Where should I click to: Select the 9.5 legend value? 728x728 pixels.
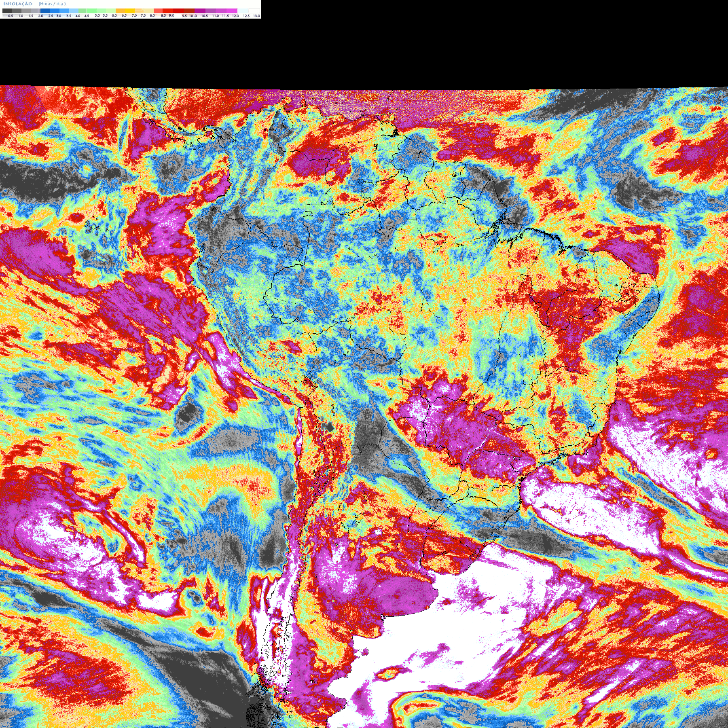pos(184,16)
